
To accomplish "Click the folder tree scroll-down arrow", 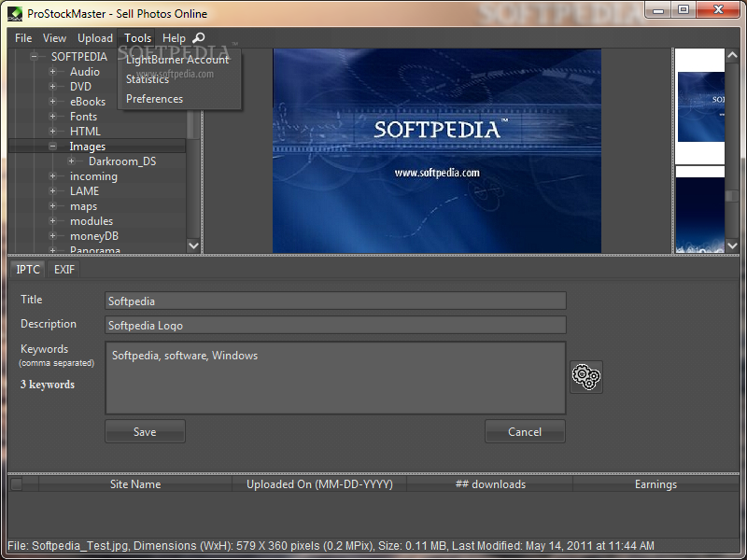I will pyautogui.click(x=193, y=245).
